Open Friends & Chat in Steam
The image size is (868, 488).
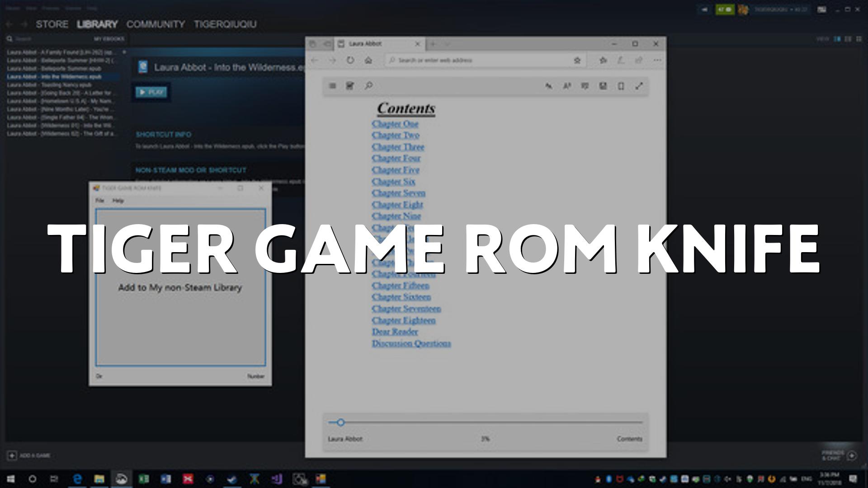839,455
